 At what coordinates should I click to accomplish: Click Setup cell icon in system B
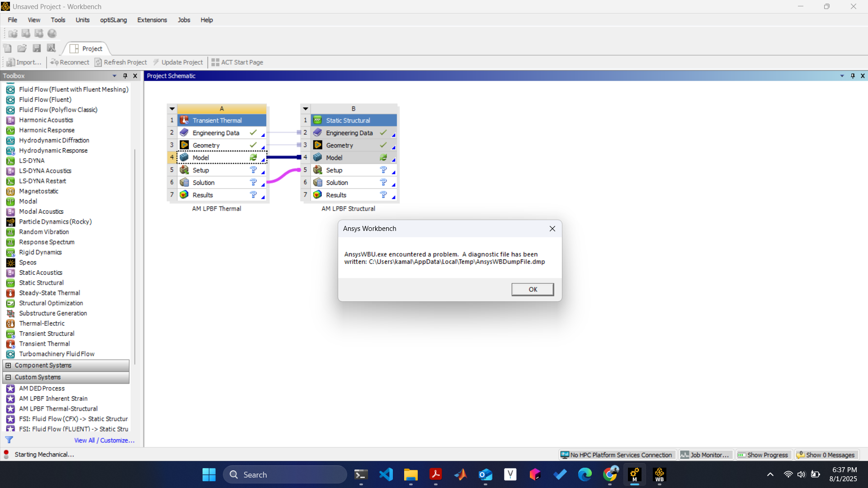click(x=318, y=170)
